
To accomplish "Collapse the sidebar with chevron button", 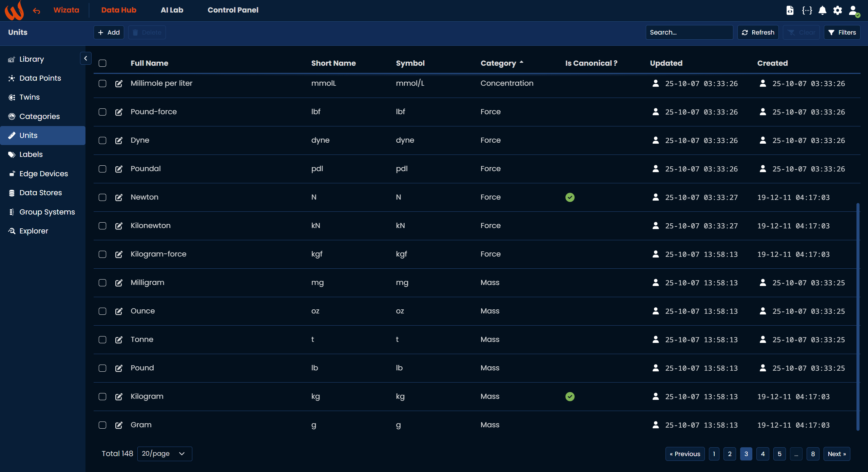I will coord(85,58).
